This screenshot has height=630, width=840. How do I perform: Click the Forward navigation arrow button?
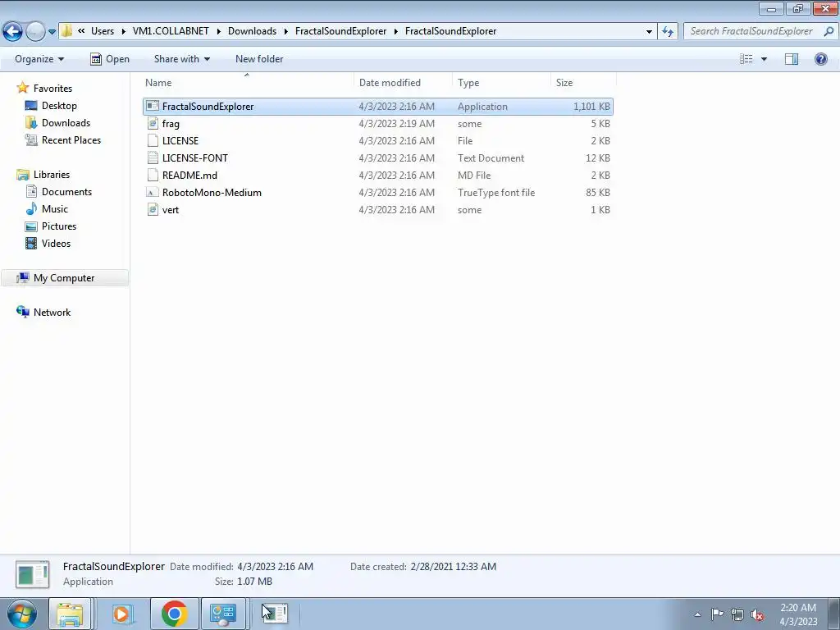tap(35, 32)
